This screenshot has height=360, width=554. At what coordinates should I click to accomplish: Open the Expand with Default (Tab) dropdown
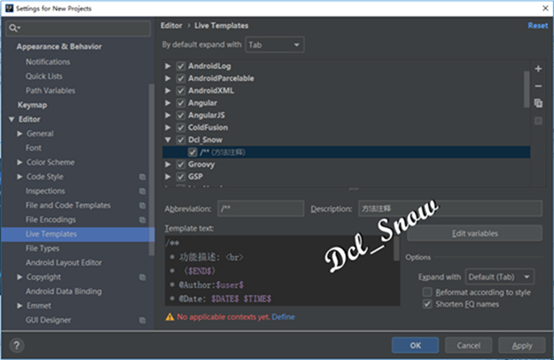pyautogui.click(x=499, y=277)
